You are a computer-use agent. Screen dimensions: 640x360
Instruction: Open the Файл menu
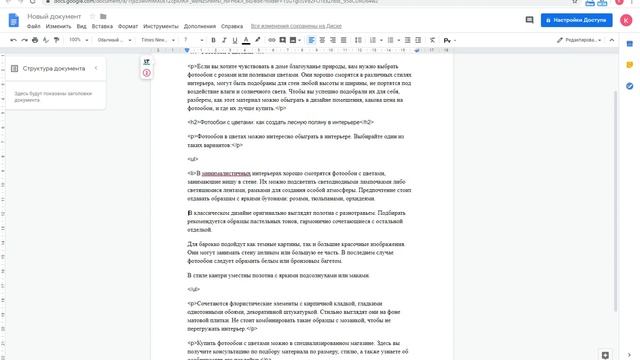(33, 26)
